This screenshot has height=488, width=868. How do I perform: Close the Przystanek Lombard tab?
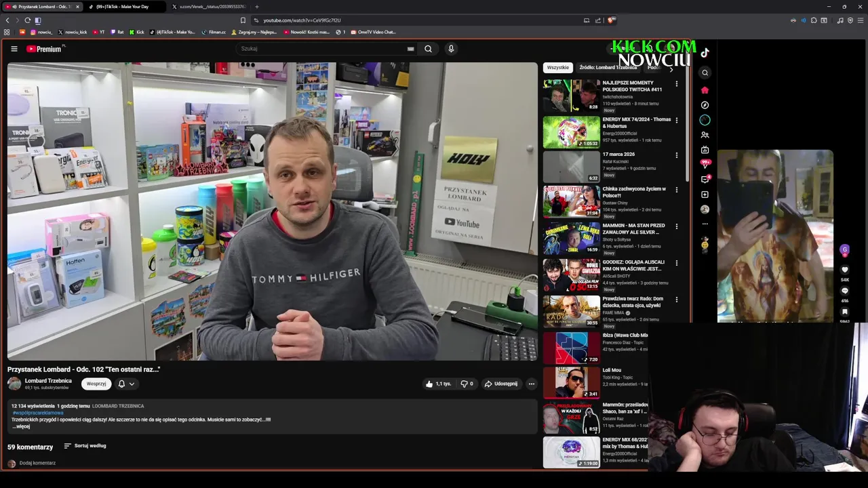(x=77, y=7)
